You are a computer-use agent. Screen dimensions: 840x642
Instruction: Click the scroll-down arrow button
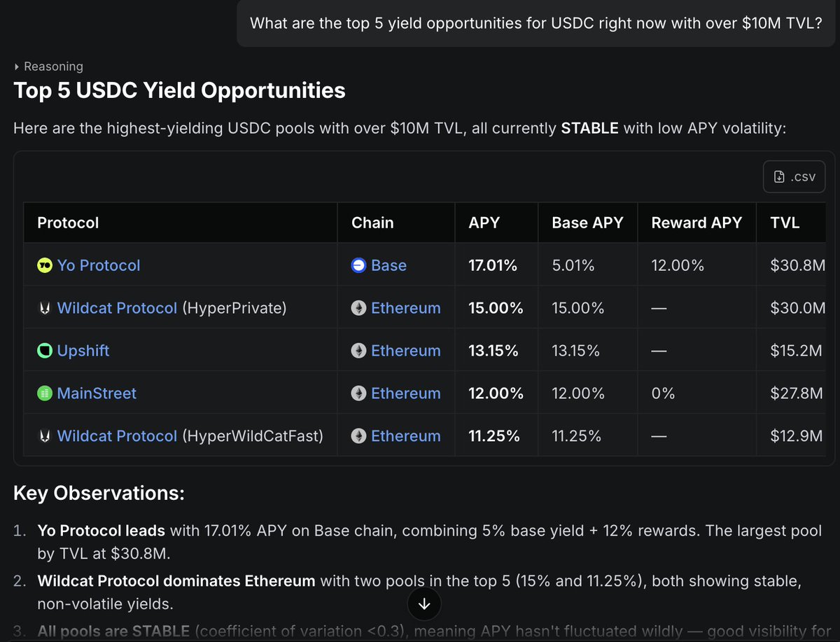pyautogui.click(x=424, y=603)
